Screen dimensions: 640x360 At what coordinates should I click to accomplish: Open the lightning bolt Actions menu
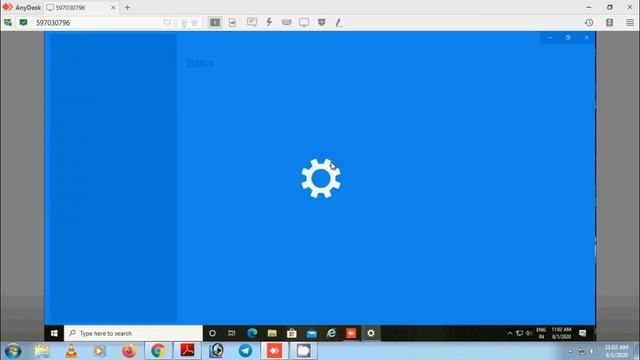click(x=269, y=22)
